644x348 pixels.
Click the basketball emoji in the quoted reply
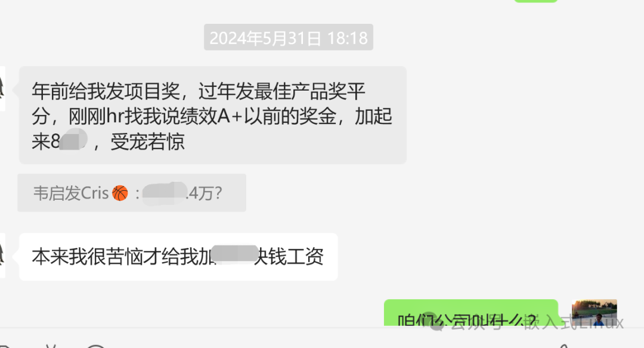[x=120, y=193]
